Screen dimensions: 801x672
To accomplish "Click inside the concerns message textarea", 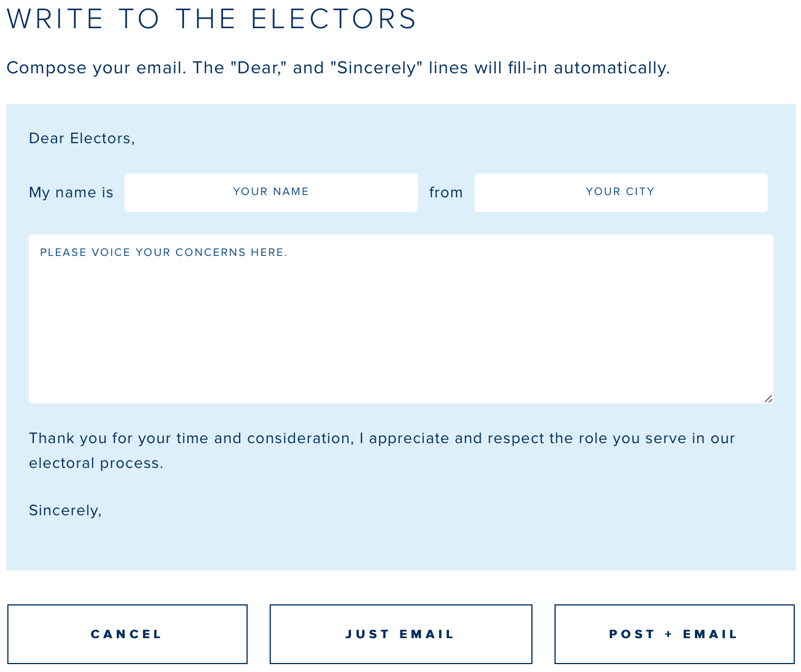I will click(x=400, y=327).
